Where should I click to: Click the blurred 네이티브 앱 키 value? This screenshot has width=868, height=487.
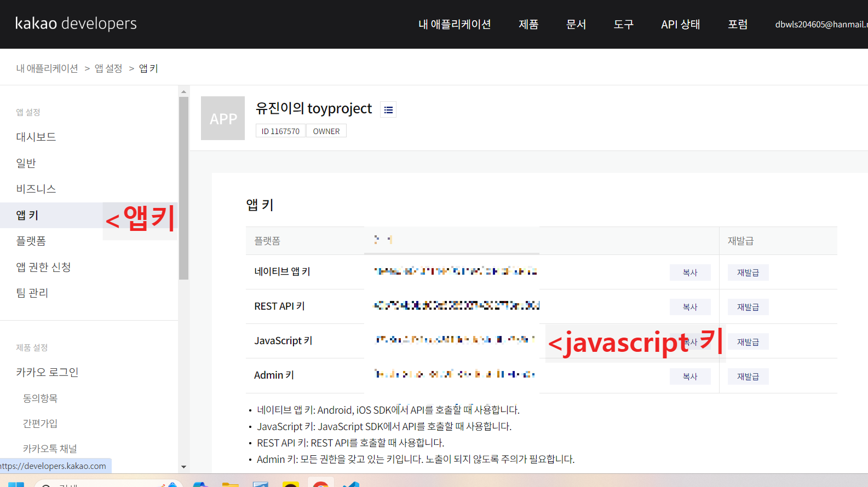point(456,271)
